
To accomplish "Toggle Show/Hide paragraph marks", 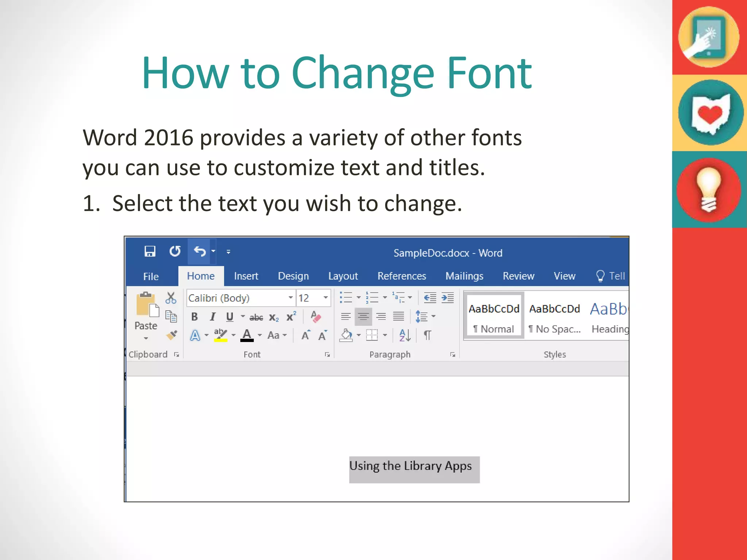I will (427, 335).
